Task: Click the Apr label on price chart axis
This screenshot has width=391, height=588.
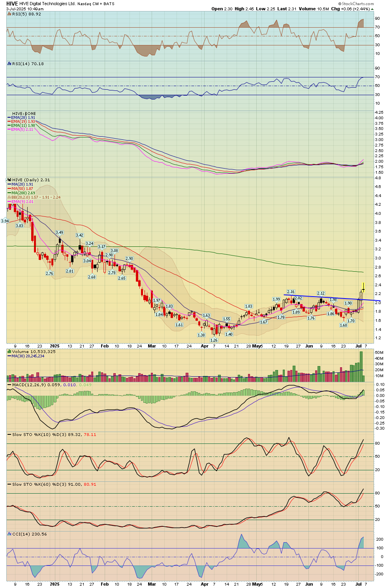Action: [204, 346]
